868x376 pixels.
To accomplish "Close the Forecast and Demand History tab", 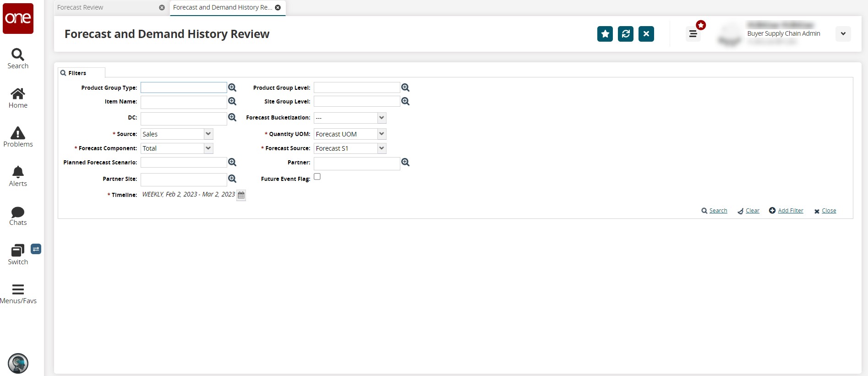I will [x=278, y=8].
